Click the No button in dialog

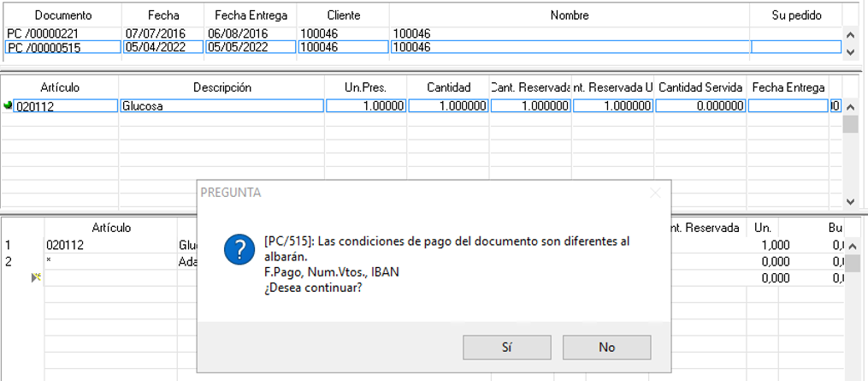[606, 347]
